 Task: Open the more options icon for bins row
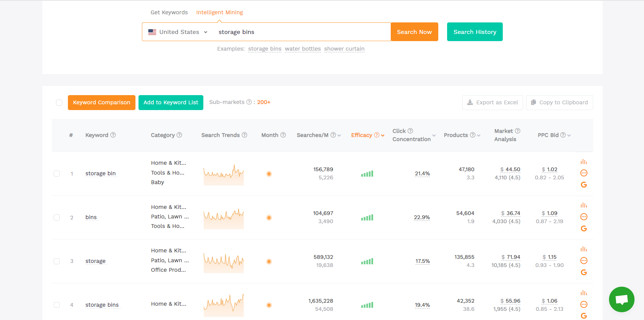click(x=584, y=217)
